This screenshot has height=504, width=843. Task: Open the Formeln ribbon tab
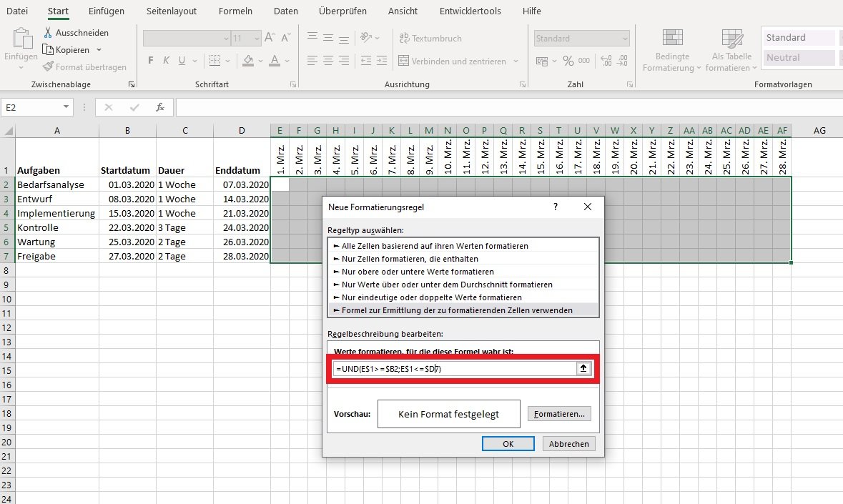235,11
